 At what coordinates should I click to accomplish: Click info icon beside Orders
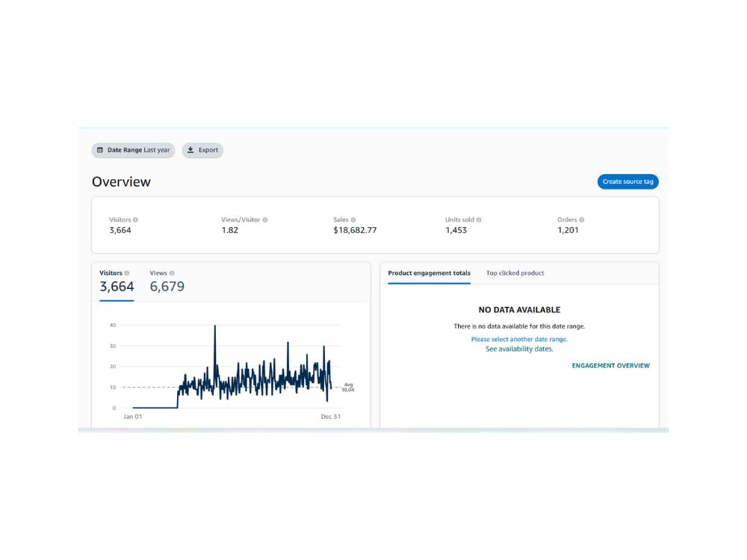coord(582,220)
